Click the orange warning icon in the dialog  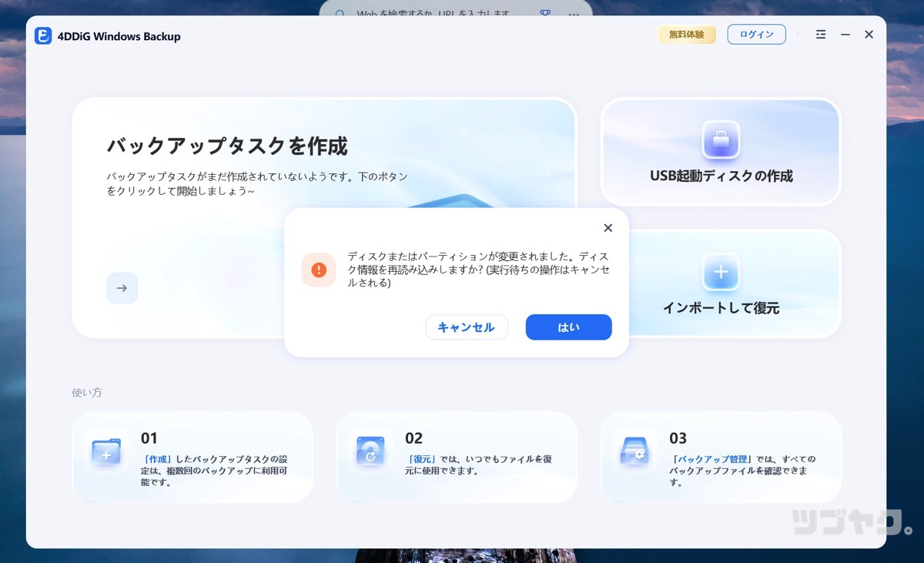click(x=319, y=270)
